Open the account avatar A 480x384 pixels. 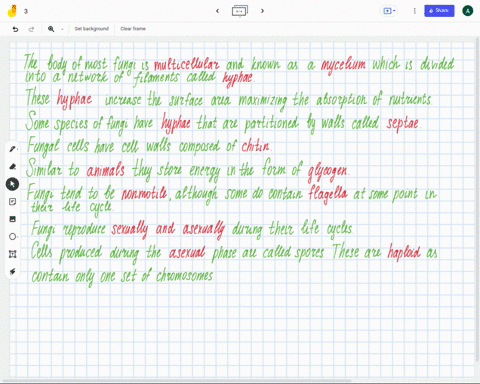click(468, 11)
